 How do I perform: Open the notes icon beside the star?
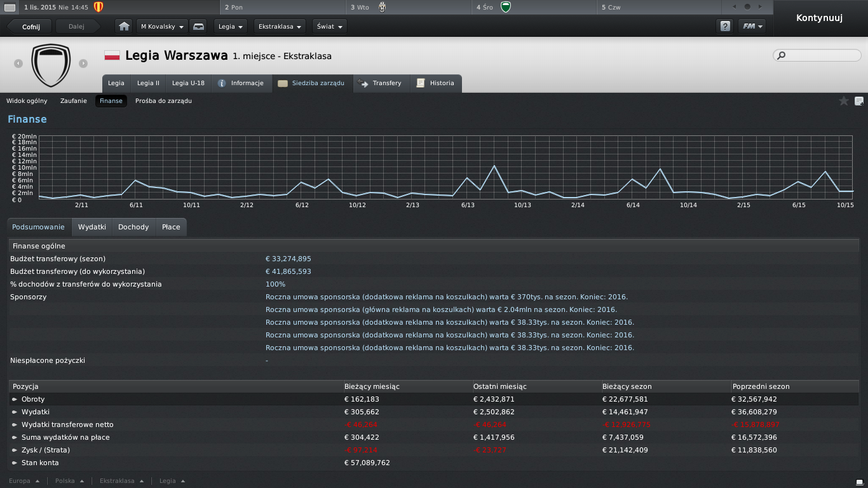pos(859,101)
